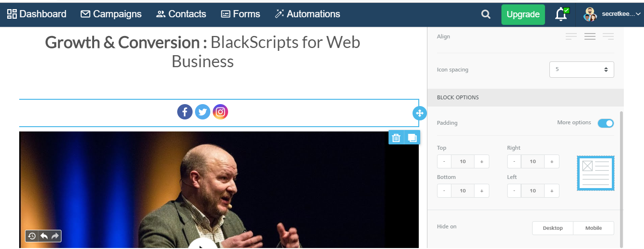Screen dimensions: 644x249
Task: Click the redo arrow
Action: (55, 236)
